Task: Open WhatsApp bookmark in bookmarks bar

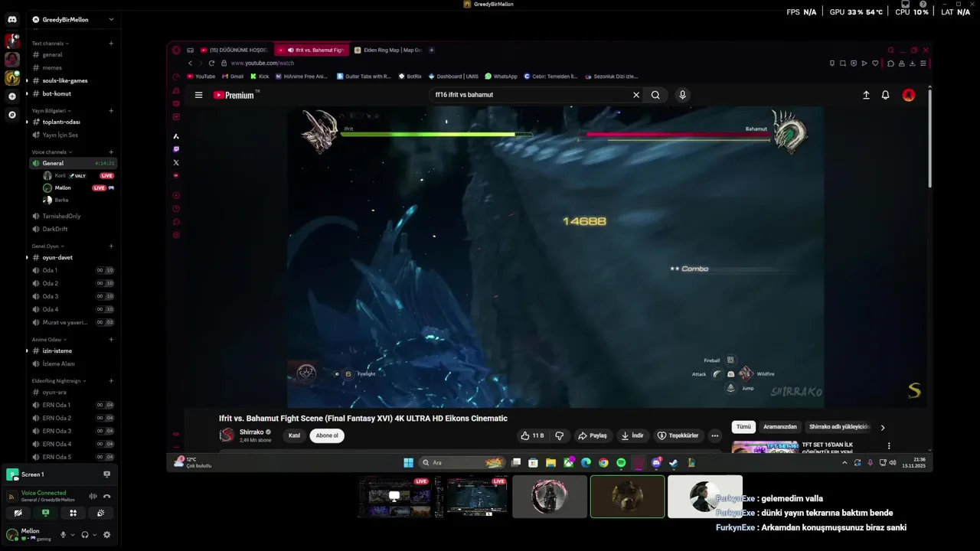Action: tap(501, 77)
